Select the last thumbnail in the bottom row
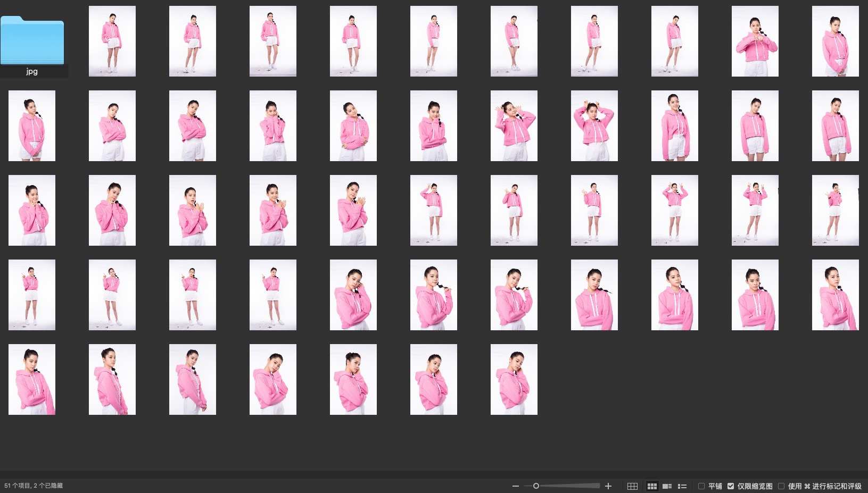The image size is (868, 493). click(x=514, y=379)
